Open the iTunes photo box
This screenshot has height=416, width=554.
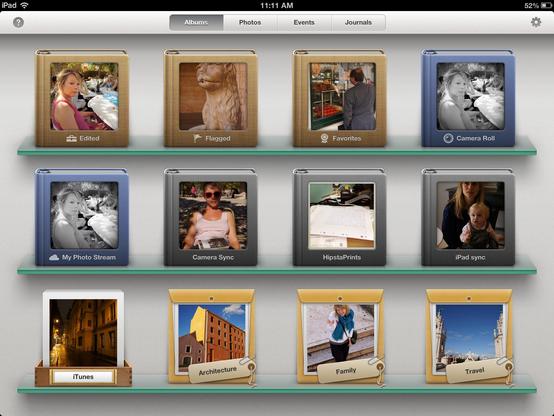[83, 338]
